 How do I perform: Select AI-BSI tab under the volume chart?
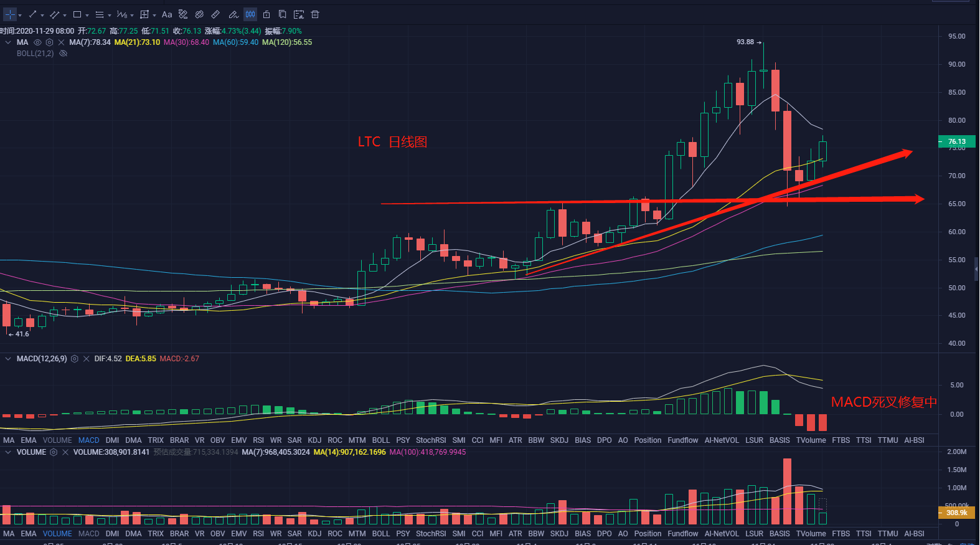[914, 534]
